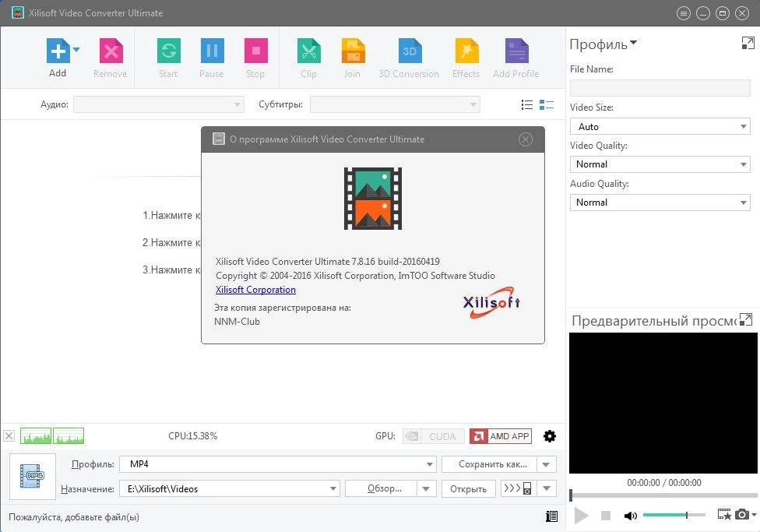Click the Pause toolbar icon

213,51
